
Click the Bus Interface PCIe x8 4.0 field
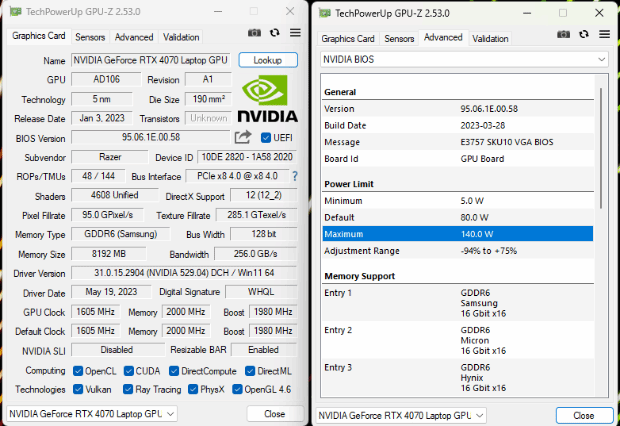pos(238,176)
